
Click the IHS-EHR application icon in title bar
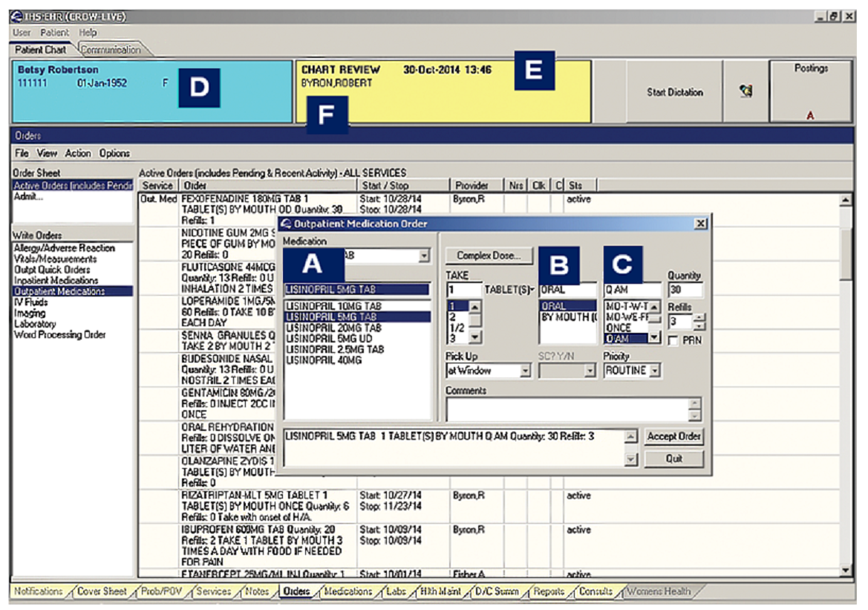pyautogui.click(x=16, y=16)
